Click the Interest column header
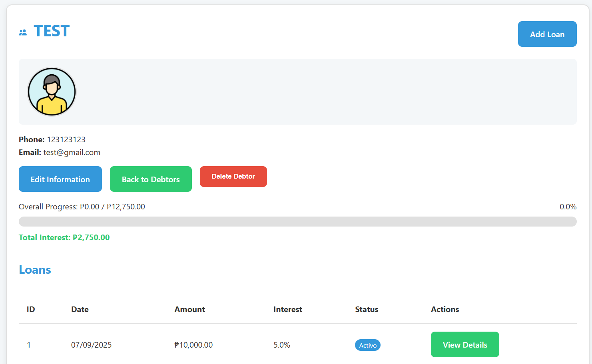 pyautogui.click(x=288, y=309)
